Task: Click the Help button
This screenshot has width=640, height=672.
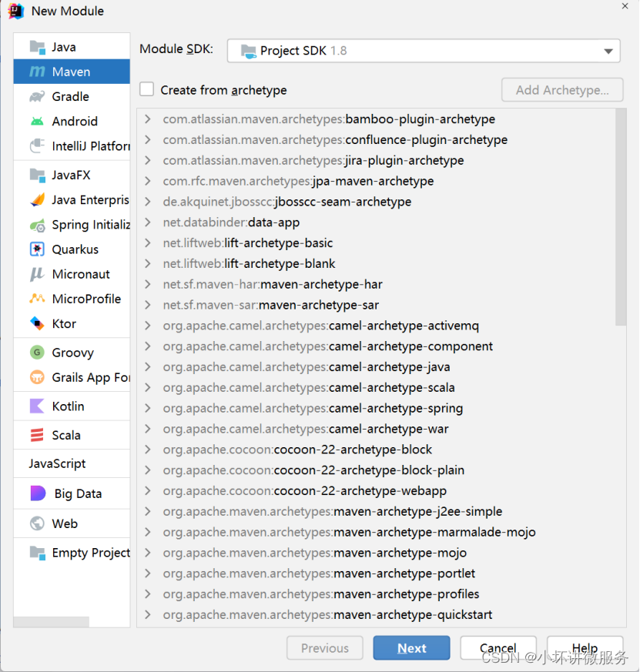Action: (585, 648)
